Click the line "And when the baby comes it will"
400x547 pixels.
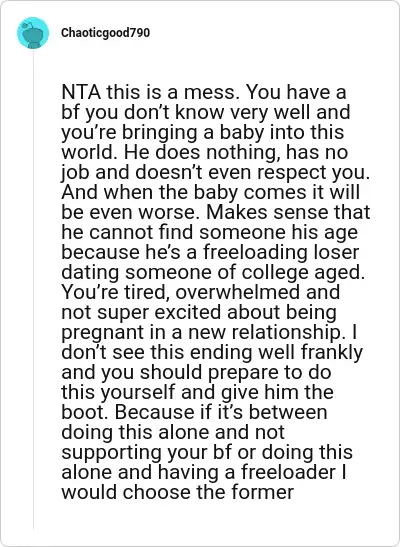(210, 192)
